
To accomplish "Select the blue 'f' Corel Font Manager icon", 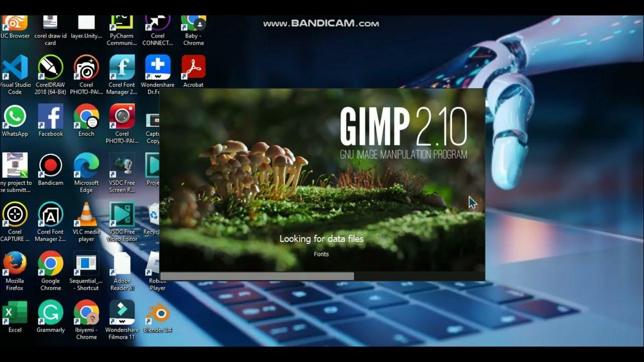I will tap(122, 75).
